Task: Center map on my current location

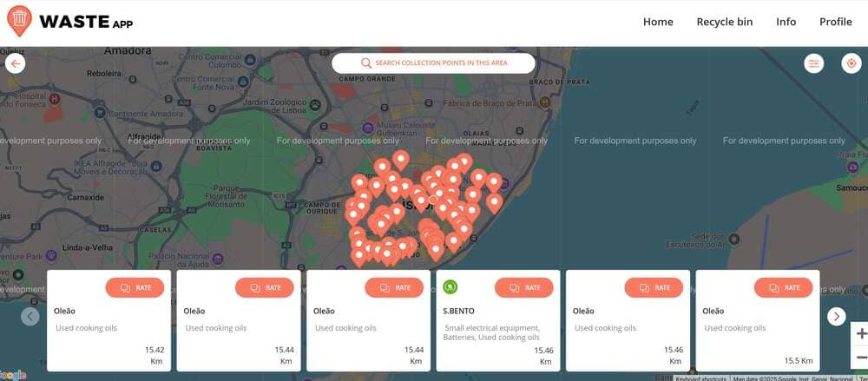Action: pyautogui.click(x=851, y=63)
